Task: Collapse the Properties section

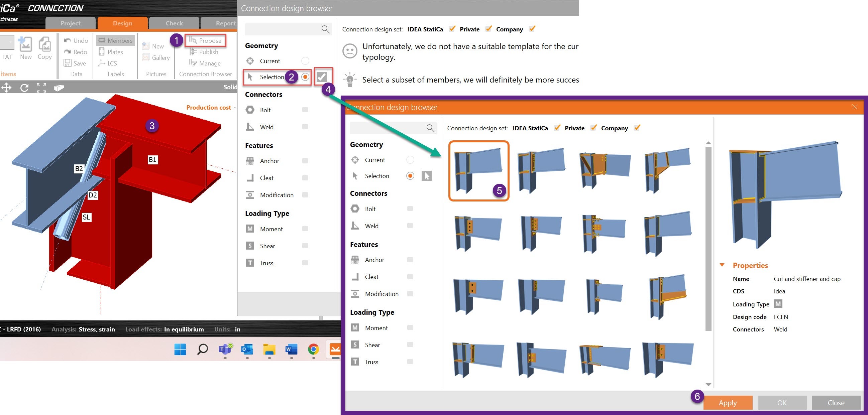Action: pyautogui.click(x=722, y=265)
